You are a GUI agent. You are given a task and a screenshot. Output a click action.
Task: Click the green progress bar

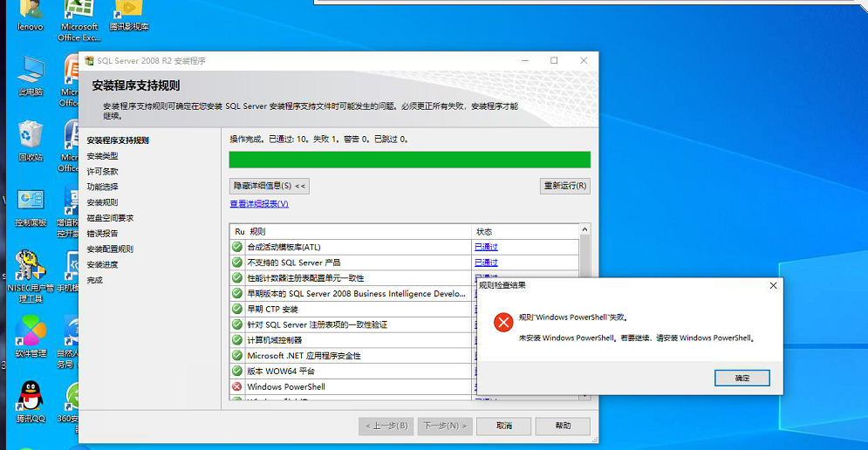pyautogui.click(x=410, y=160)
